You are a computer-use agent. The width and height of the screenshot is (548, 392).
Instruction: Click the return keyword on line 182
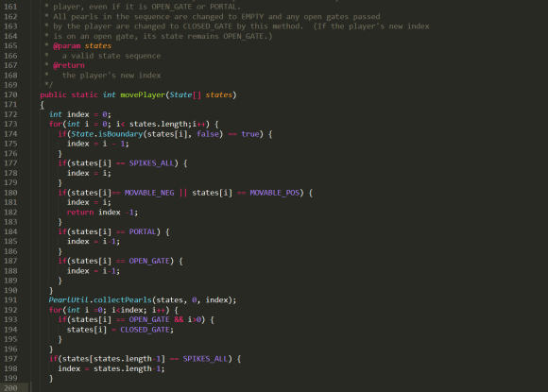click(x=80, y=213)
